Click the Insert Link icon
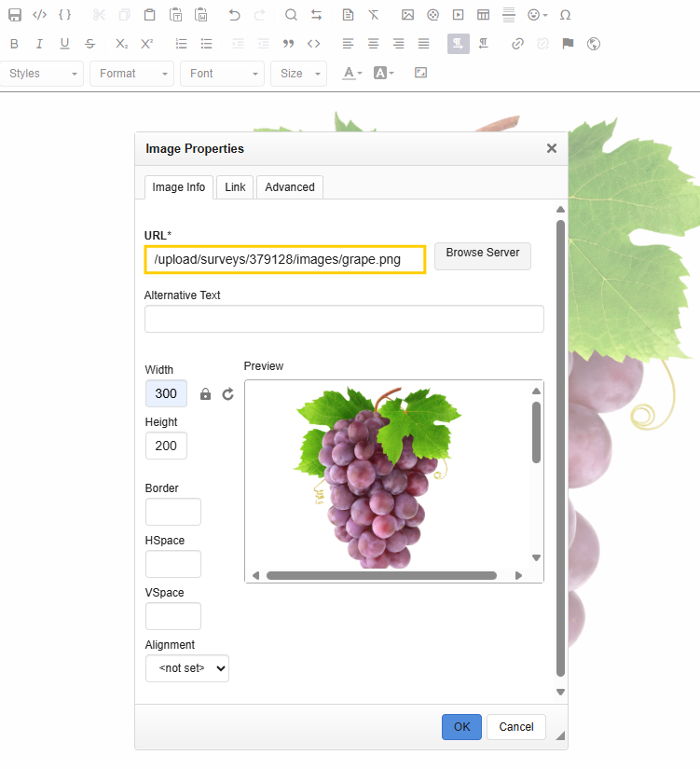700x769 pixels. point(517,44)
